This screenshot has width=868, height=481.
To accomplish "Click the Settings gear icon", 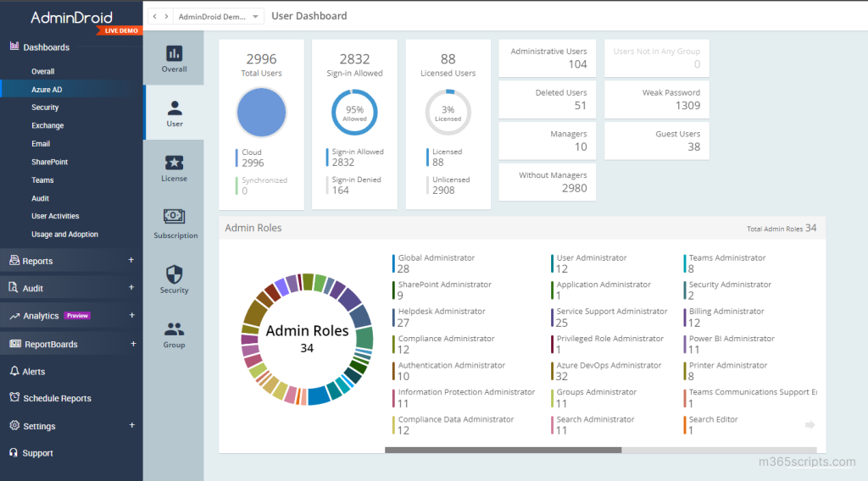I will (x=14, y=424).
